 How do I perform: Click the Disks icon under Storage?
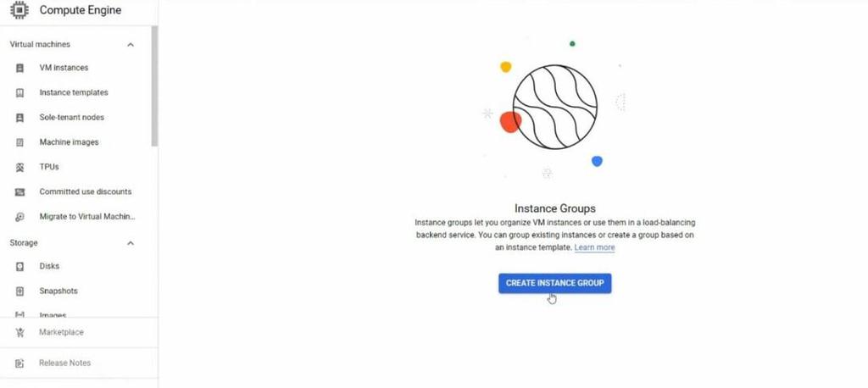(x=20, y=266)
